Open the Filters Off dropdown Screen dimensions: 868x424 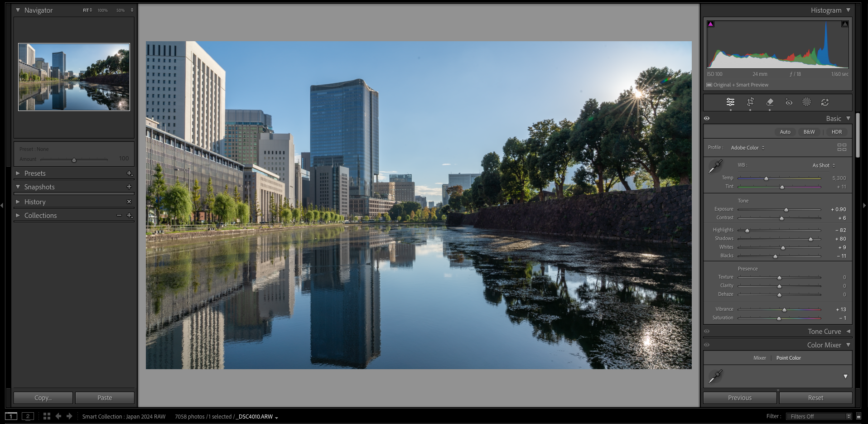(x=819, y=416)
